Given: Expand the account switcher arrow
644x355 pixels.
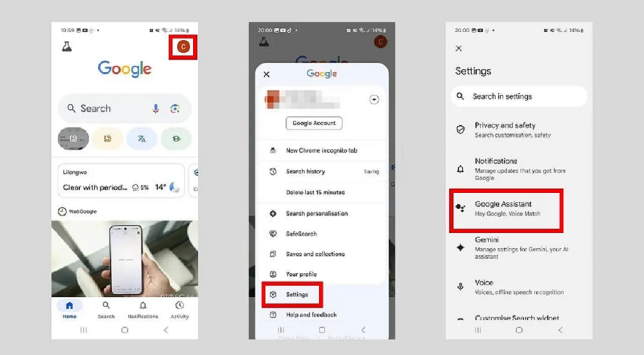Looking at the screenshot, I should [374, 100].
